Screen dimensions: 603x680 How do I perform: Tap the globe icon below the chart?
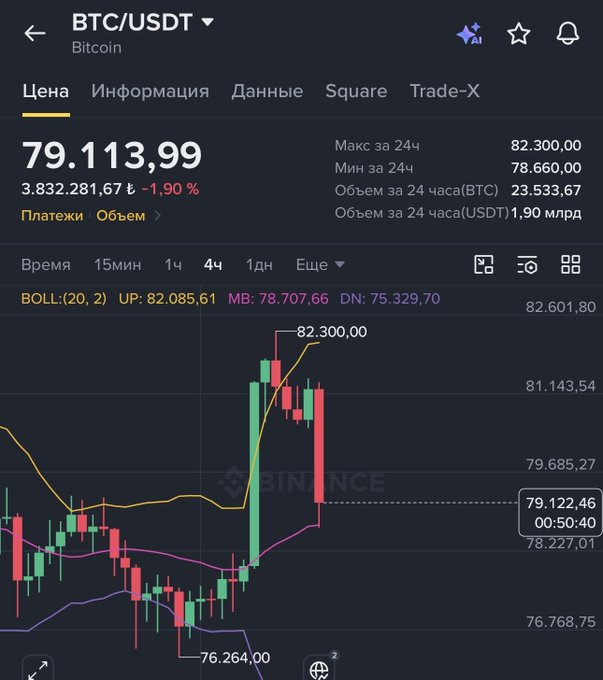click(x=319, y=670)
